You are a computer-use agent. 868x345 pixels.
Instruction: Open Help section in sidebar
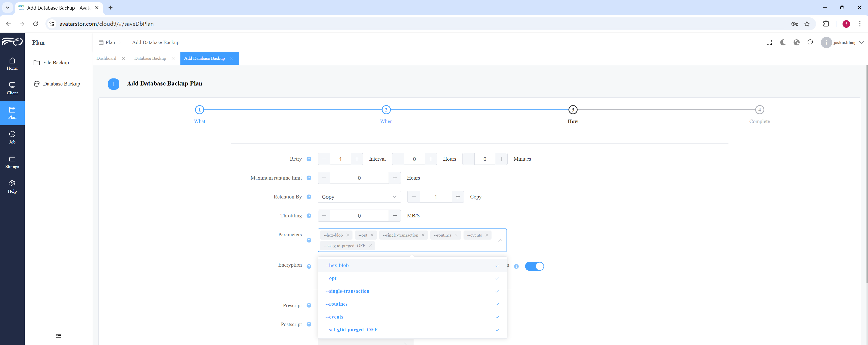pyautogui.click(x=12, y=187)
